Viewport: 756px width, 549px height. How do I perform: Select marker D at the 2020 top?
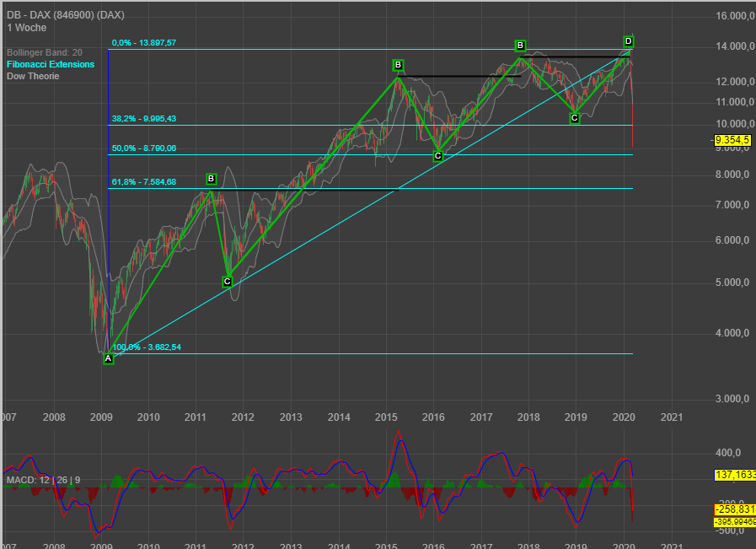tap(627, 40)
